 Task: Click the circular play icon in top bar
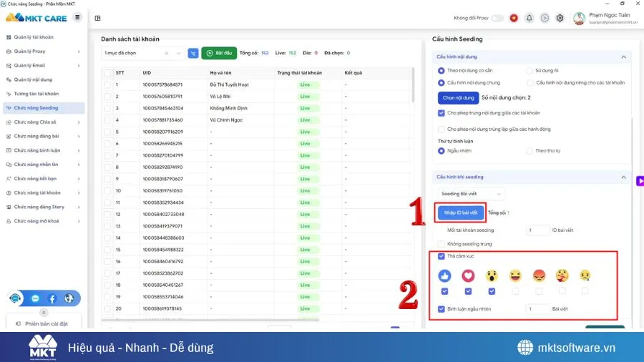545,18
